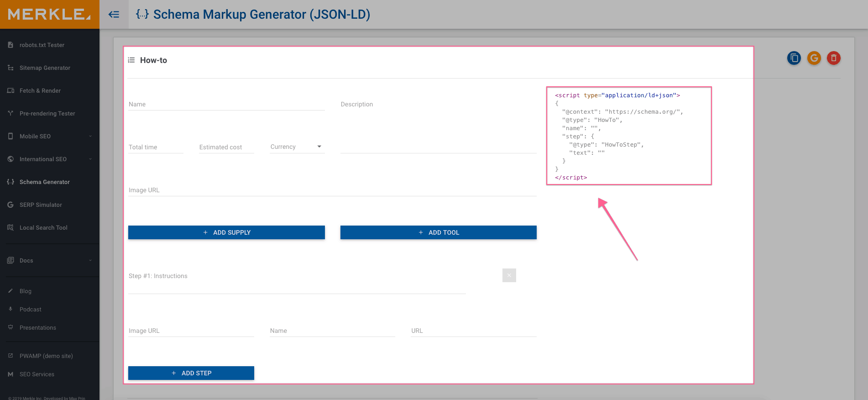Expand the Mobile SEO submenu
Image resolution: width=868 pixels, height=400 pixels.
(90, 136)
